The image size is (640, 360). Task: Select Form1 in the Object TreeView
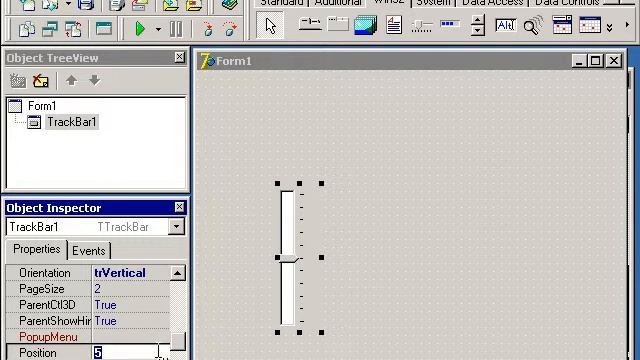coord(42,106)
